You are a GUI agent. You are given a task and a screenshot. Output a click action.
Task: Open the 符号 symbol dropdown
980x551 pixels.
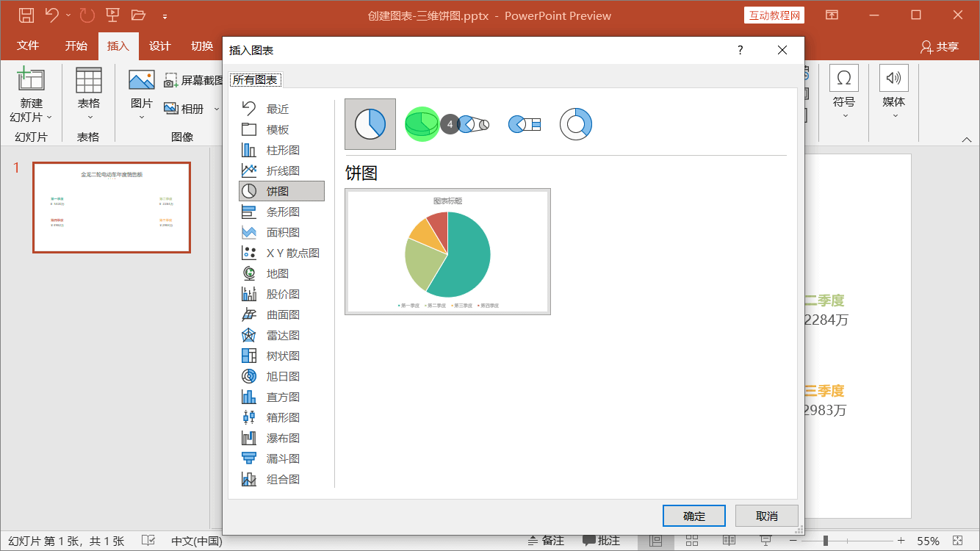pyautogui.click(x=844, y=93)
